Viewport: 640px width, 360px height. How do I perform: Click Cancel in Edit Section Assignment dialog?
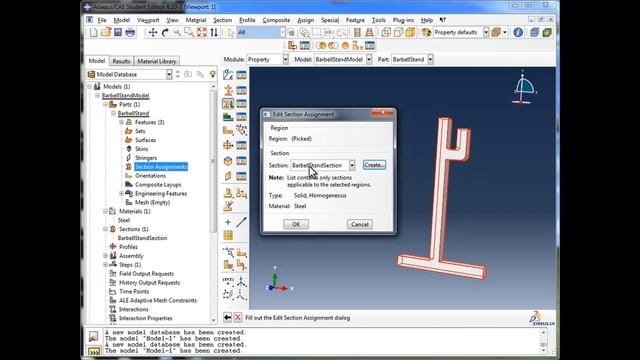[x=360, y=224]
